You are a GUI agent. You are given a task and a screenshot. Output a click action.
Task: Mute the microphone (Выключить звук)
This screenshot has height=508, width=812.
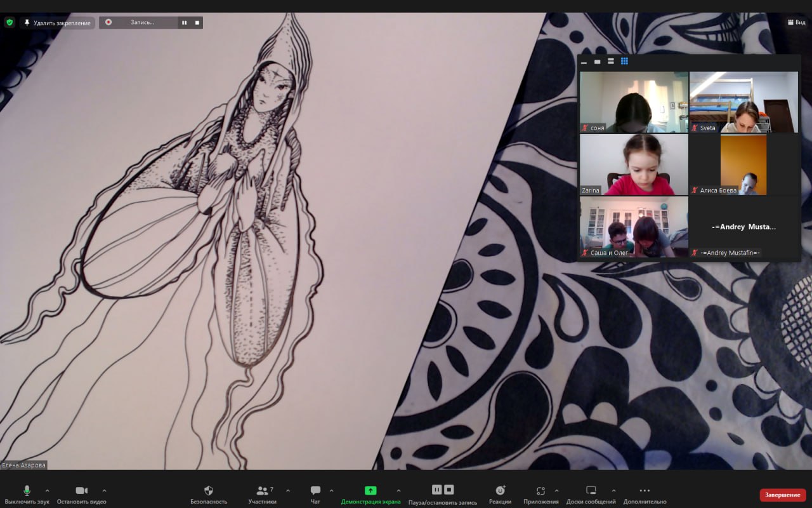click(x=27, y=491)
